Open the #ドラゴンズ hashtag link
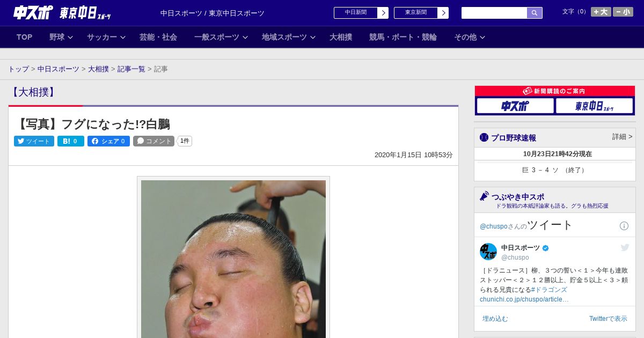Screen dimensions: 644x338 (x=549, y=290)
